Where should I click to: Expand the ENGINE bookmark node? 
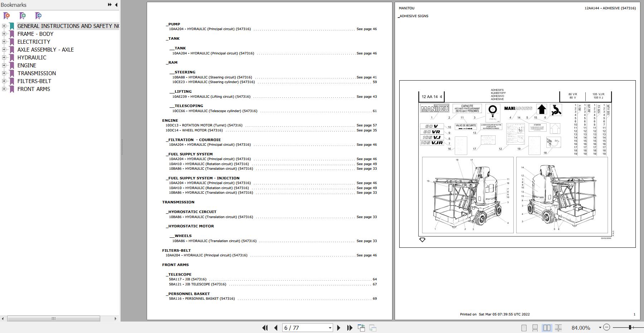(x=4, y=65)
